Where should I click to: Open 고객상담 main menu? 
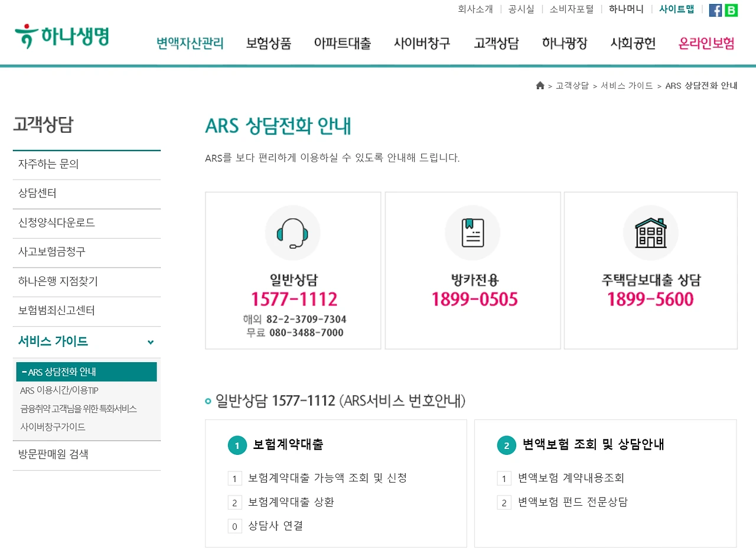pos(496,43)
